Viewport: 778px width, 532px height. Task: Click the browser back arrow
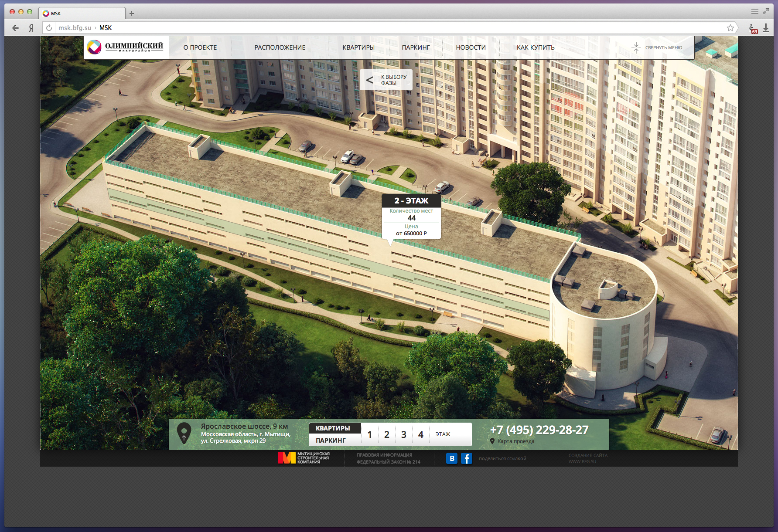pos(16,28)
